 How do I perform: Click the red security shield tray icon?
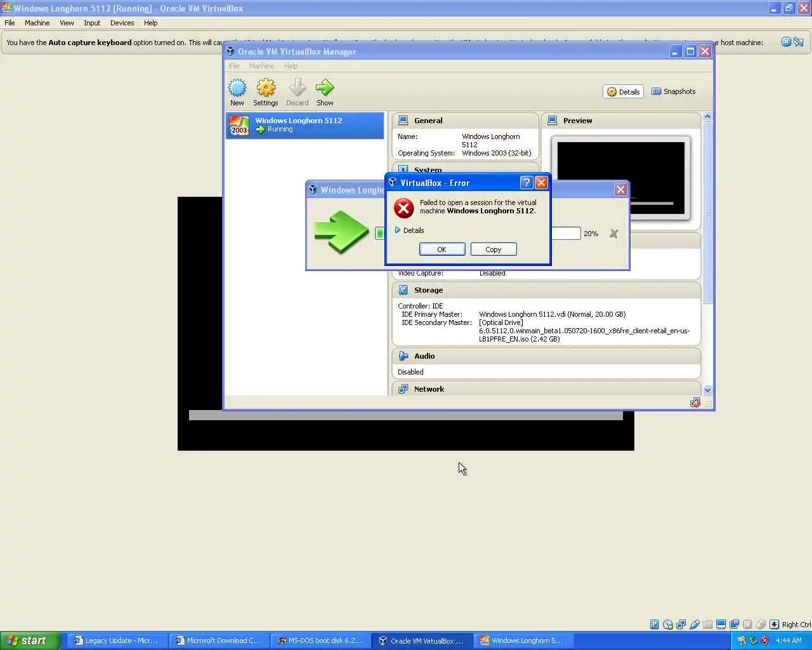point(764,640)
